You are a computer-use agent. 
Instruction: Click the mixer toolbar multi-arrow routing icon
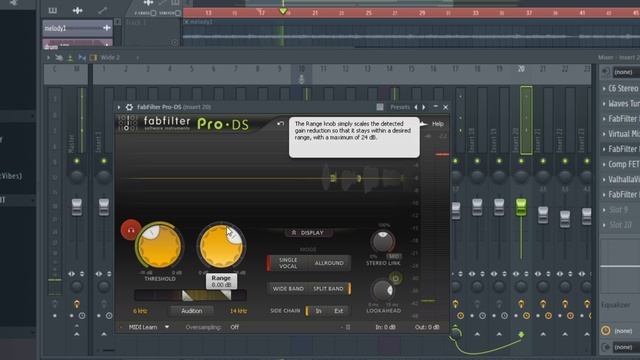click(59, 58)
